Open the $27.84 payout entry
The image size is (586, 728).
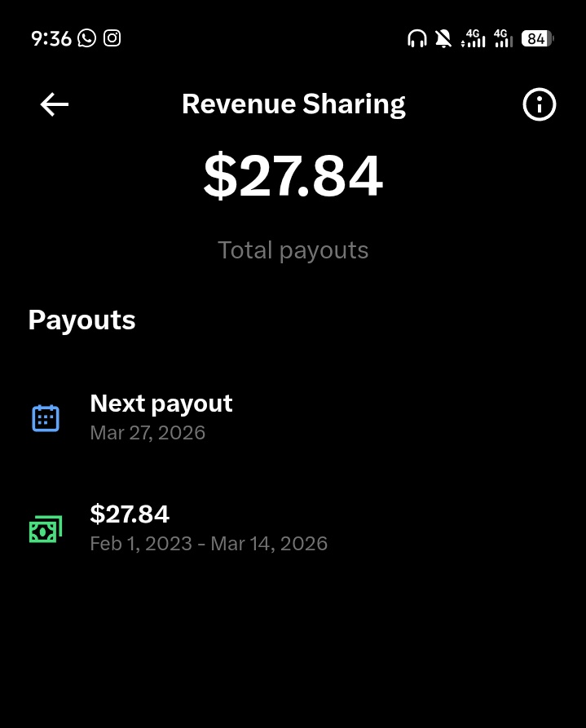point(293,529)
